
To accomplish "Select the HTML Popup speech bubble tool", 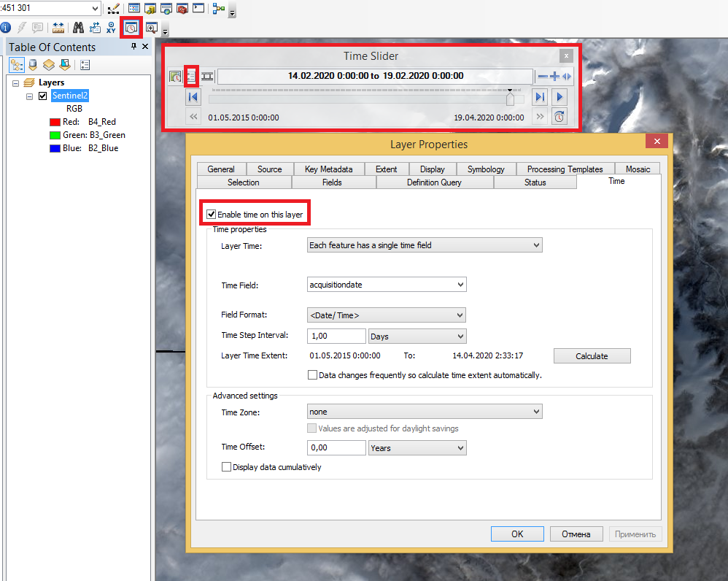I will coord(38,28).
